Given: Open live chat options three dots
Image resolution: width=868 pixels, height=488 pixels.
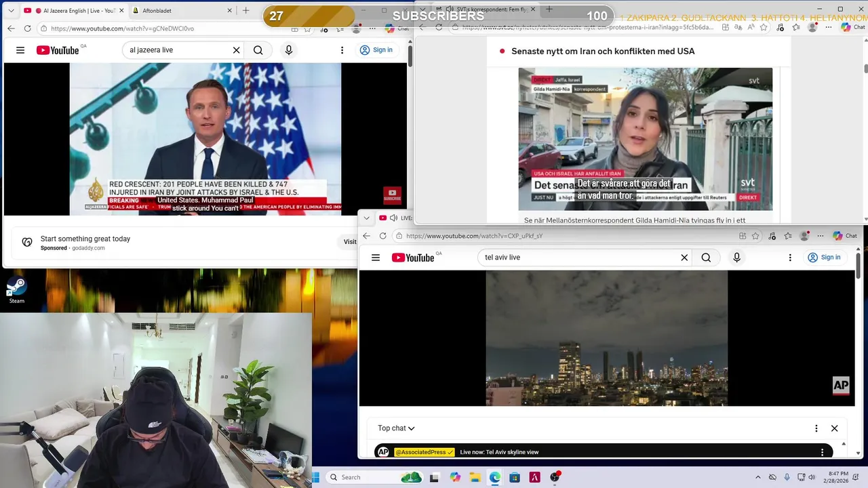Looking at the screenshot, I should pyautogui.click(x=816, y=428).
